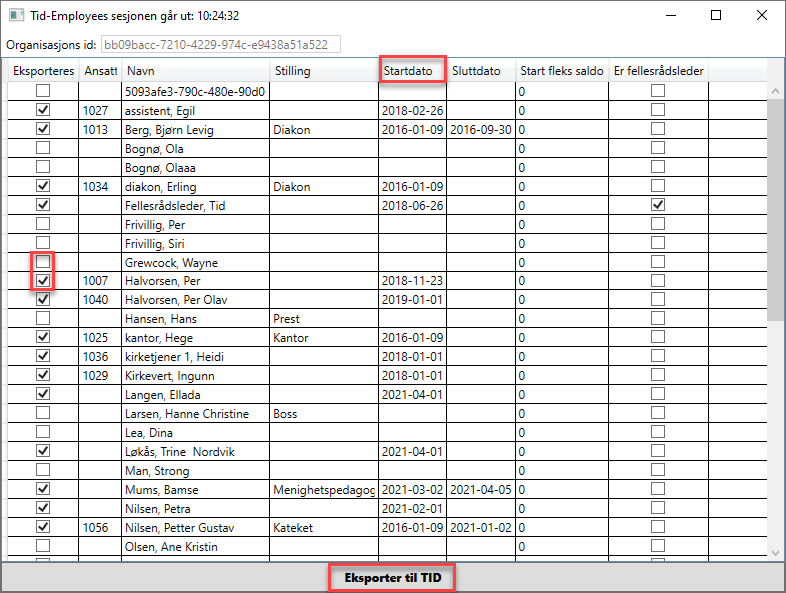This screenshot has height=593, width=786.
Task: Close the Tid-Employees window
Action: point(761,15)
